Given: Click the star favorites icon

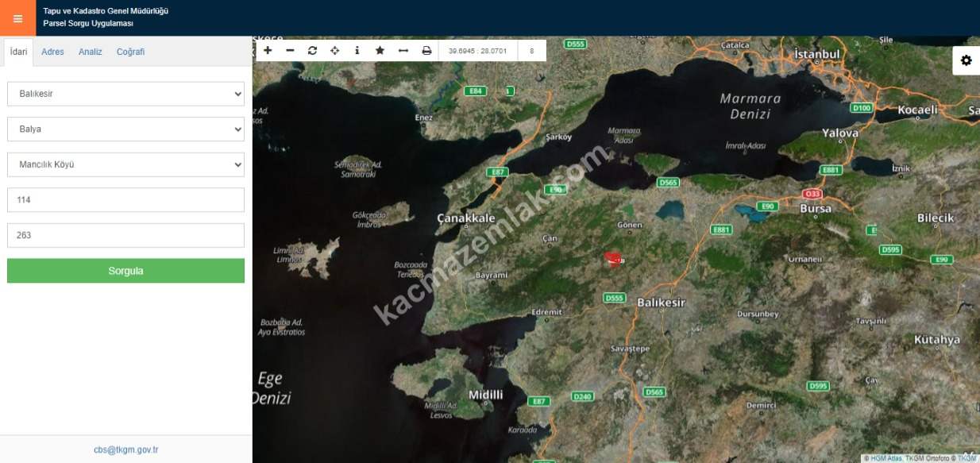Looking at the screenshot, I should click(x=380, y=51).
